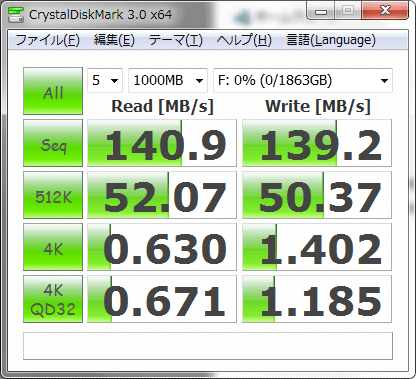This screenshot has height=379, width=416.
Task: Select the Seq read result 140.9
Action: pos(162,143)
